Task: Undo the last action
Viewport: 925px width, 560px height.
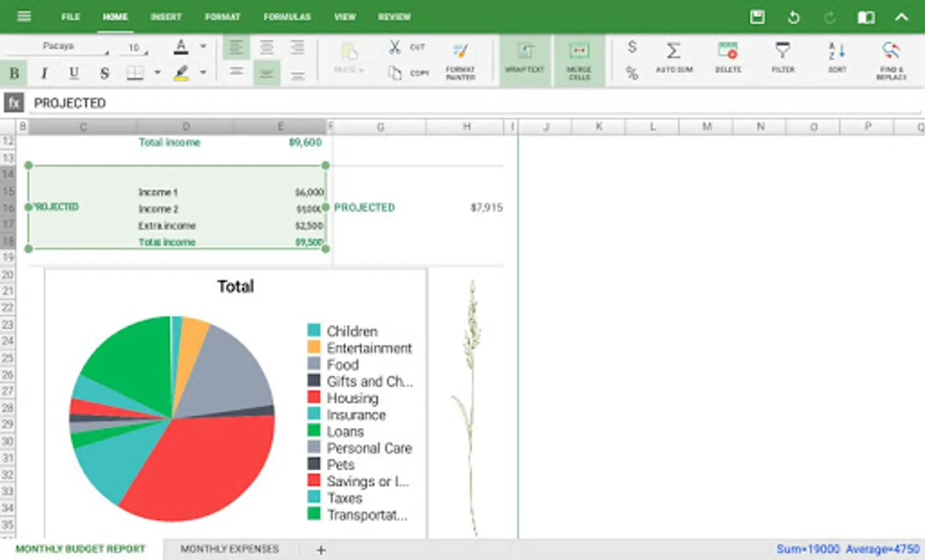Action: (x=793, y=17)
